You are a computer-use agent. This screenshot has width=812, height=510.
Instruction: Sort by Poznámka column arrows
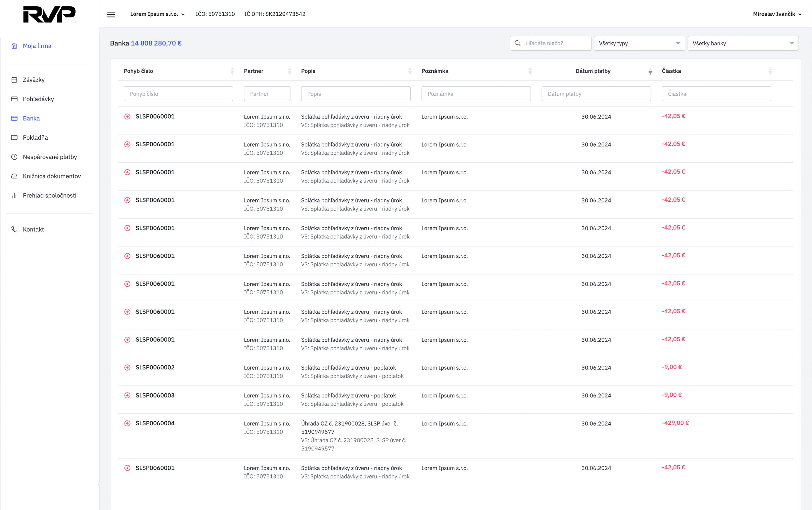(x=530, y=71)
